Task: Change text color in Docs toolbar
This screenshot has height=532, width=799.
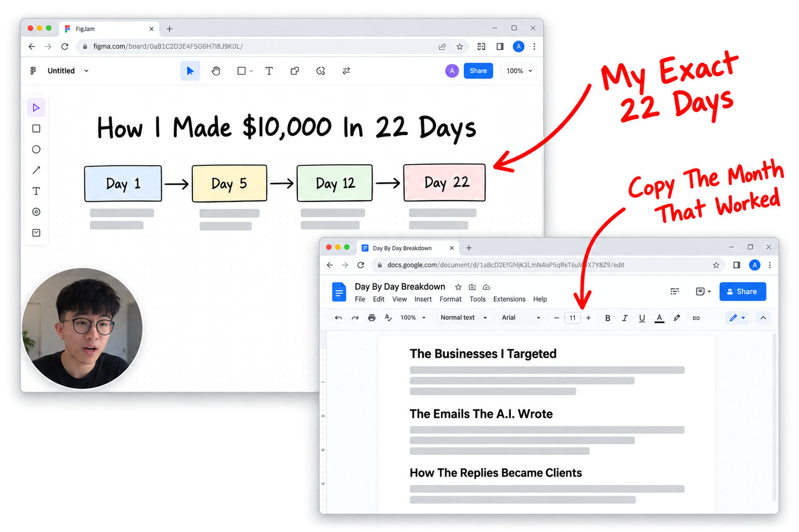Action: pos(659,318)
